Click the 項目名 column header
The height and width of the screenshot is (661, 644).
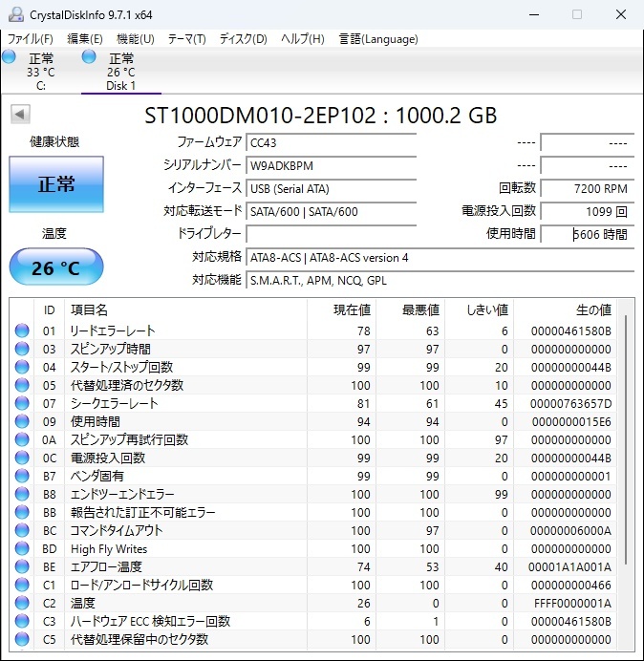[185, 310]
